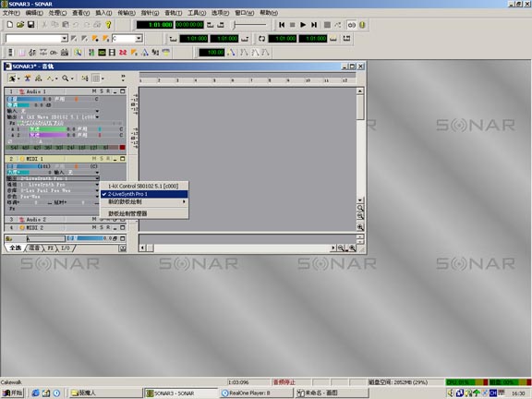
Task: Click the Insert Marker icon in Markers toolbar
Action: point(95,39)
